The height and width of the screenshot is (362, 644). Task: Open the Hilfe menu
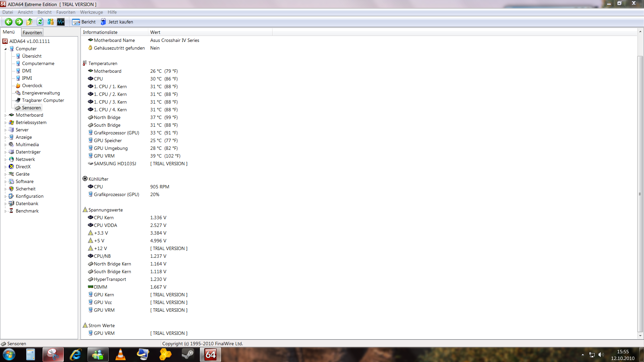(x=112, y=12)
